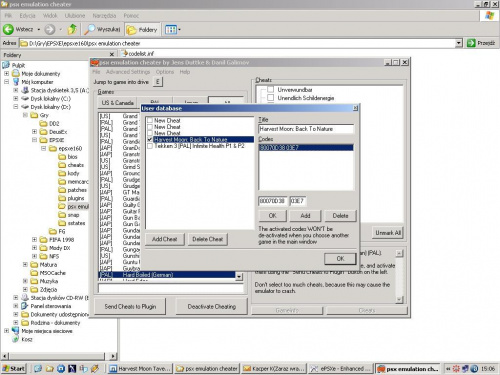
Task: Click the Add button for codes
Action: 305,216
